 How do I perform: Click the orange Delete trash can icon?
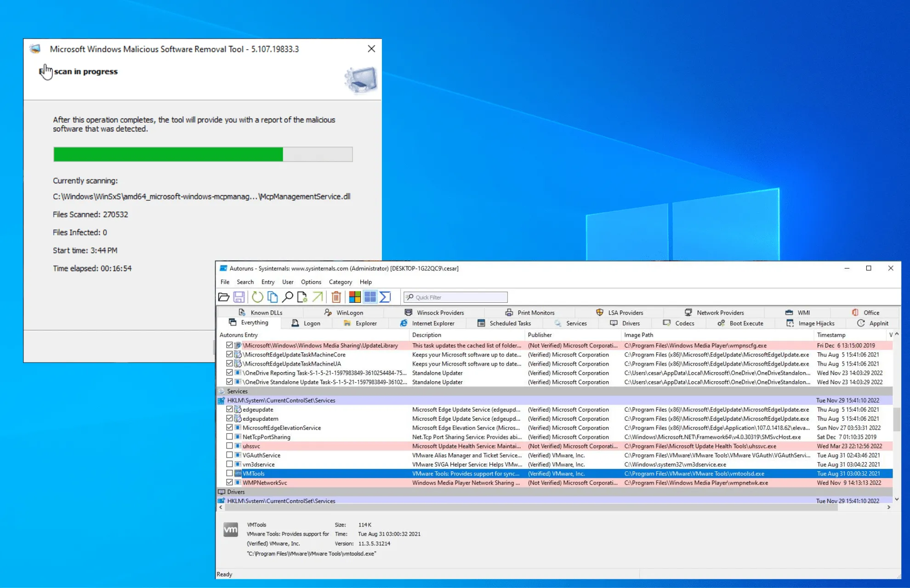pyautogui.click(x=336, y=297)
